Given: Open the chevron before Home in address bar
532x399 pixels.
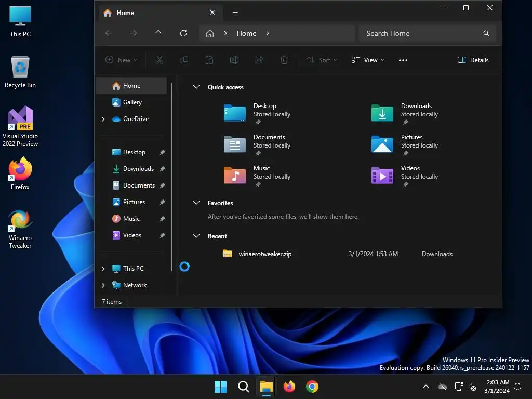Looking at the screenshot, I should tap(225, 33).
